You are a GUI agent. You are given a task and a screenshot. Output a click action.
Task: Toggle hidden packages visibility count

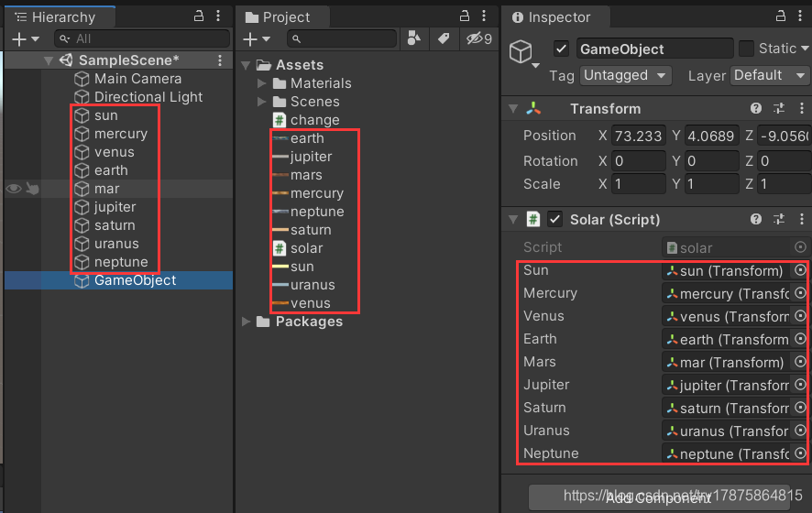479,38
